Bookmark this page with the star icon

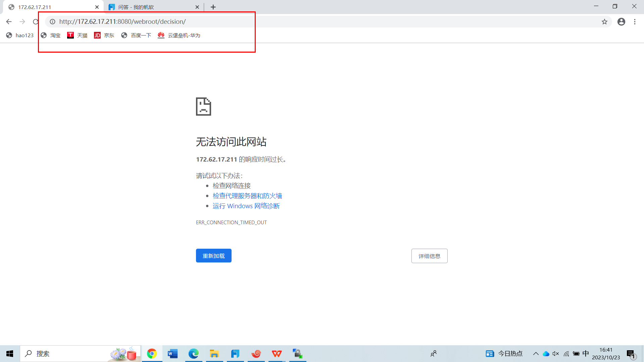604,22
